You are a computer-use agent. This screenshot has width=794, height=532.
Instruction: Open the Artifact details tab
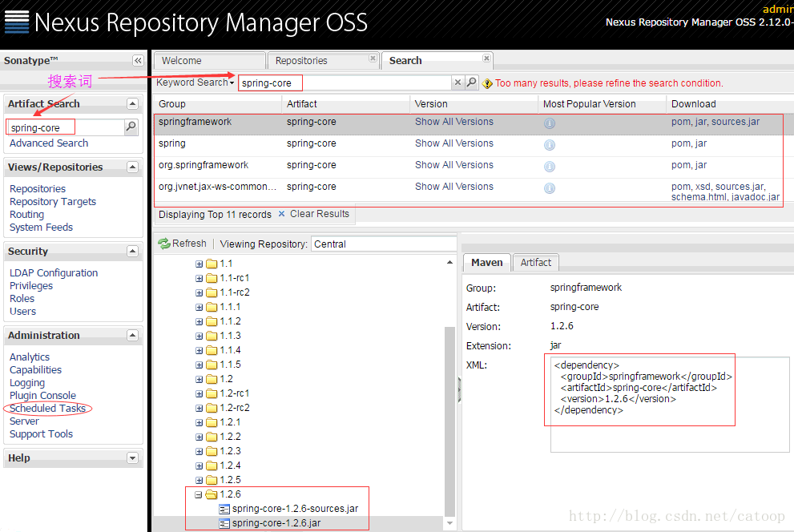[536, 263]
